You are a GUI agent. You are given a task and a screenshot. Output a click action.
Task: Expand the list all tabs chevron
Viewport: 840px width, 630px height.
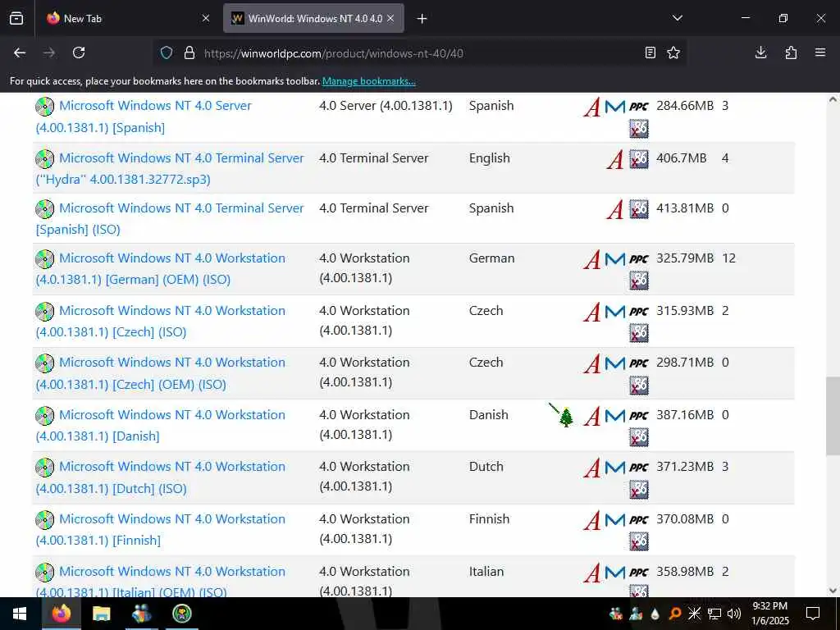(678, 18)
